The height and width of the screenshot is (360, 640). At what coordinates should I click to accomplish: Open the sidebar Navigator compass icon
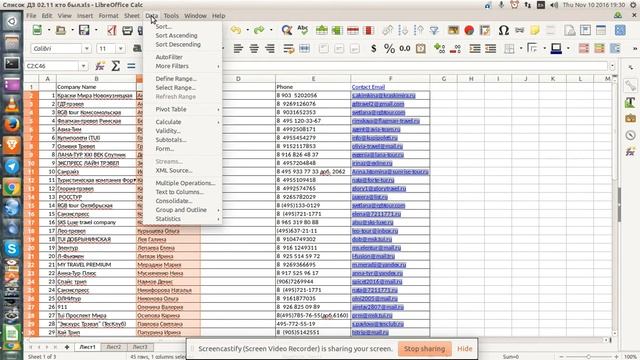point(630,135)
